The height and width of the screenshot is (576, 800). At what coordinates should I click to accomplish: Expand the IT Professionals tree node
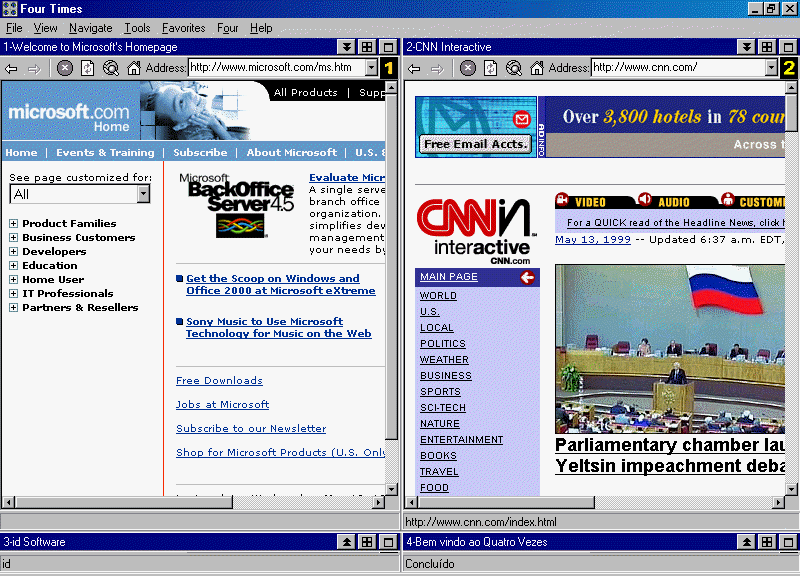pos(13,293)
